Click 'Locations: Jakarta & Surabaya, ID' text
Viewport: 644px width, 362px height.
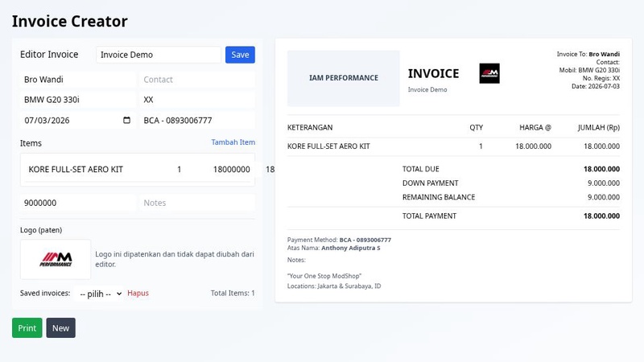[334, 286]
